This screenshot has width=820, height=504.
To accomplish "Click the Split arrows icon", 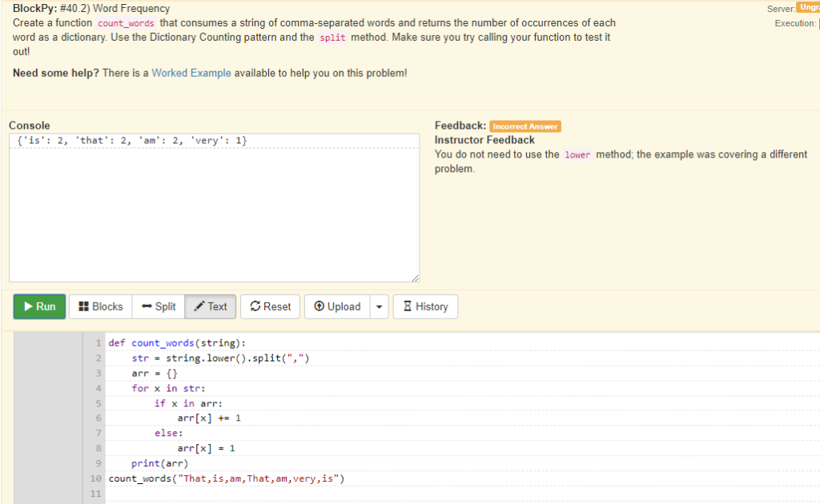I will tap(146, 306).
